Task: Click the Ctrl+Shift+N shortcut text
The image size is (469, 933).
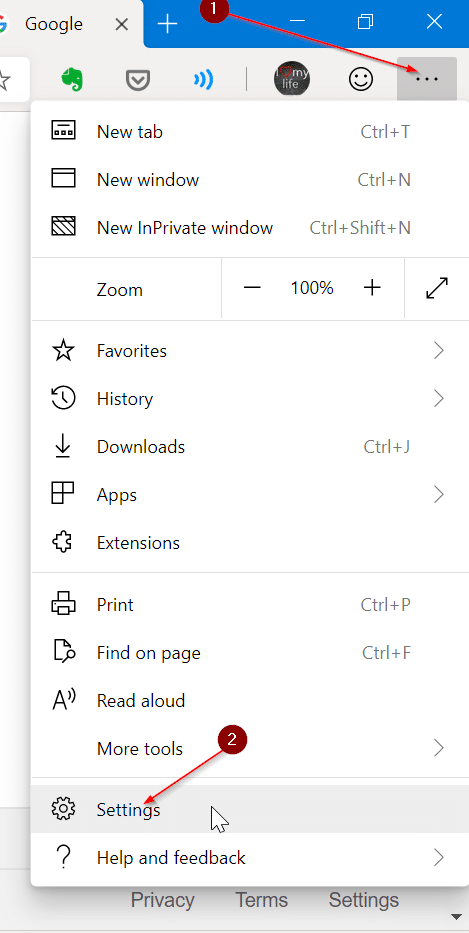Action: (360, 228)
